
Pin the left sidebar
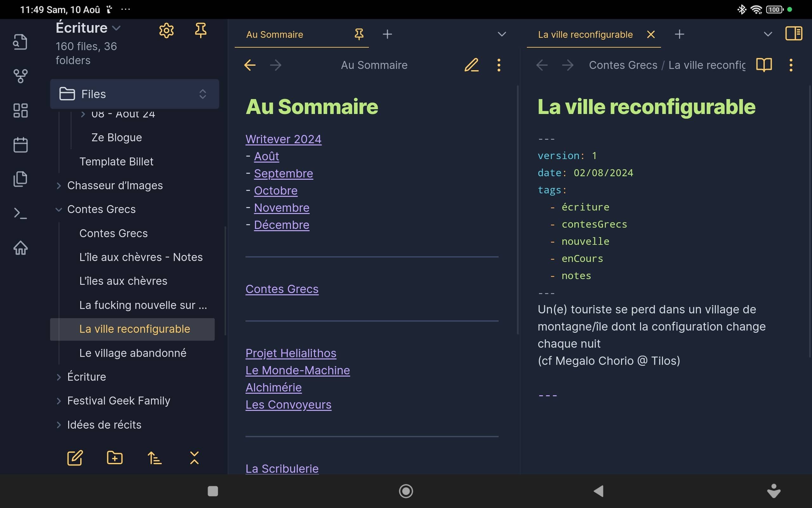click(201, 30)
